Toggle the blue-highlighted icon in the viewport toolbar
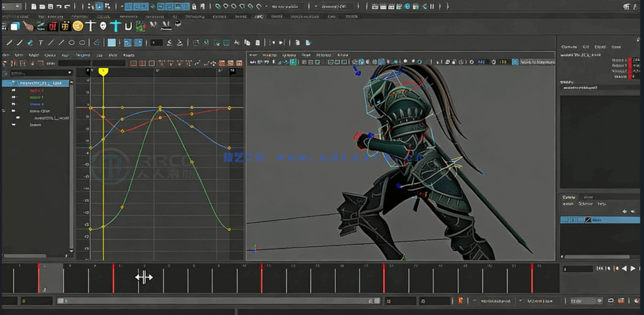This screenshot has width=644, height=315. pyautogui.click(x=515, y=62)
